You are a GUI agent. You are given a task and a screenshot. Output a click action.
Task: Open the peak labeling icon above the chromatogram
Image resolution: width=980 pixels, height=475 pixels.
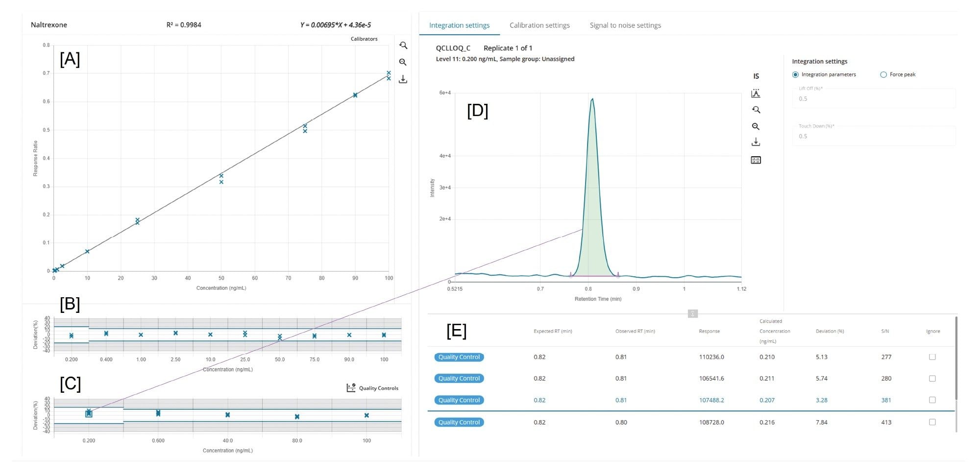[756, 94]
